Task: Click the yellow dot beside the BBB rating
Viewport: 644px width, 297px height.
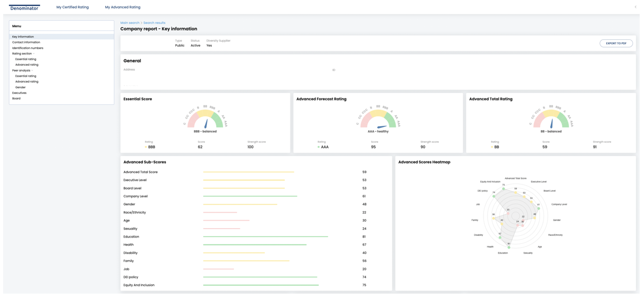Action: tap(146, 147)
